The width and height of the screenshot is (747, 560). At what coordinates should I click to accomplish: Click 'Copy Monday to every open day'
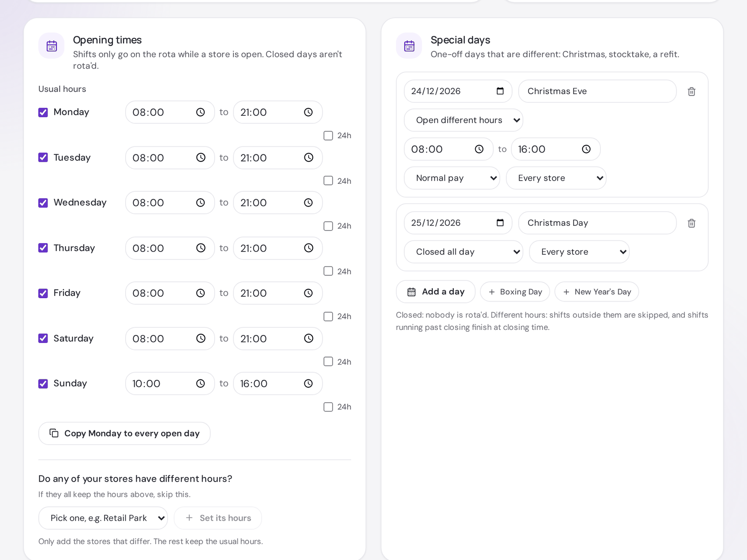point(124,434)
